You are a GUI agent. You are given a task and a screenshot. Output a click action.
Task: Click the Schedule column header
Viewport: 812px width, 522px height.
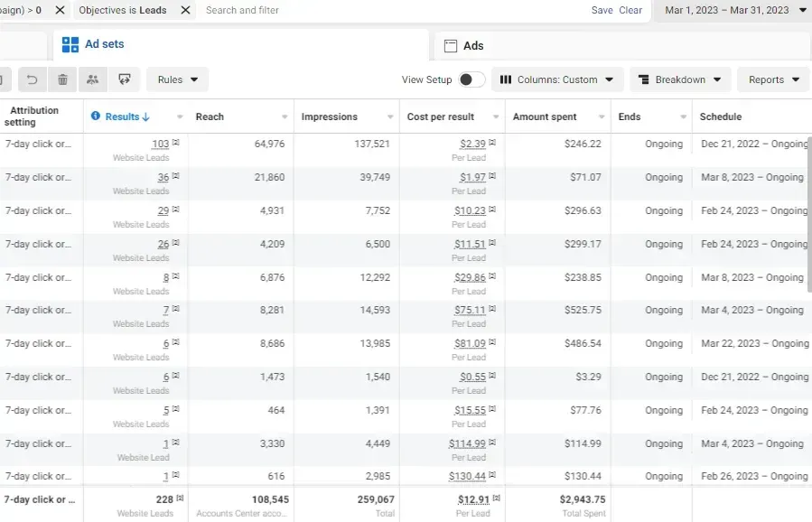721,117
